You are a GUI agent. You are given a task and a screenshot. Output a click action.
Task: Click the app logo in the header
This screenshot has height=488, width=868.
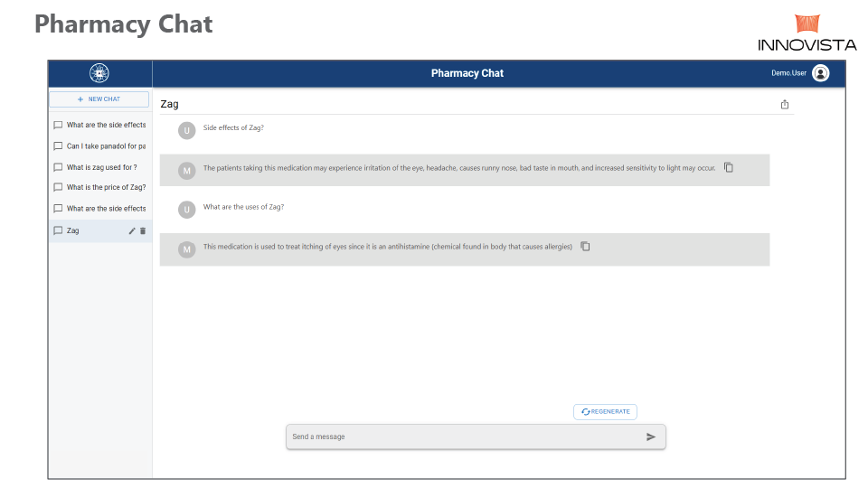(x=99, y=73)
